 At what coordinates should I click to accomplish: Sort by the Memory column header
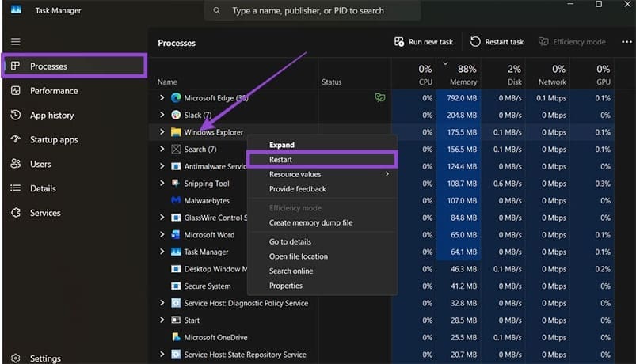click(459, 74)
